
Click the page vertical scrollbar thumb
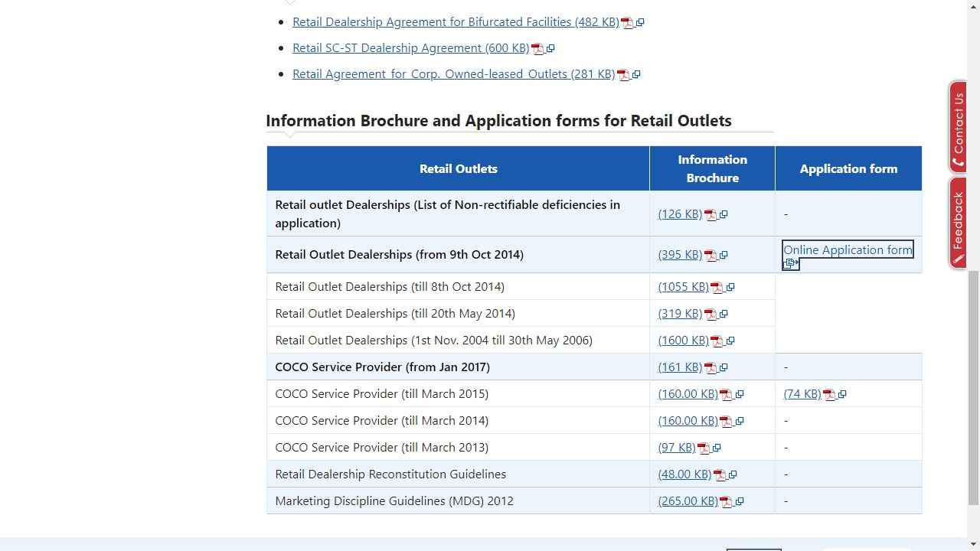pyautogui.click(x=973, y=386)
